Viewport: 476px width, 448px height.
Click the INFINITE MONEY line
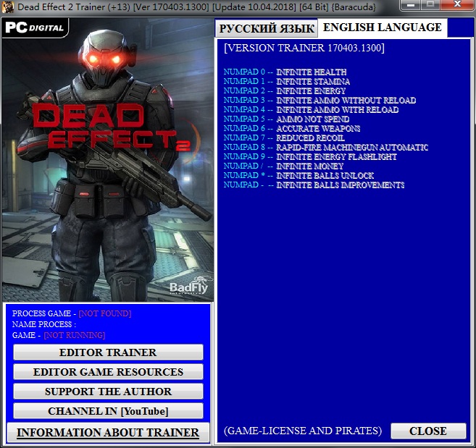[283, 166]
